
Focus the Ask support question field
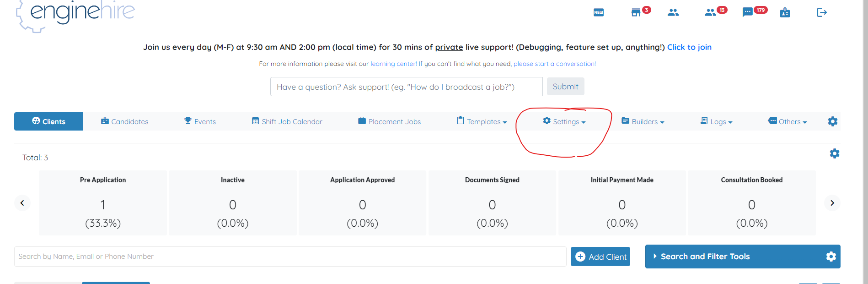coord(407,87)
